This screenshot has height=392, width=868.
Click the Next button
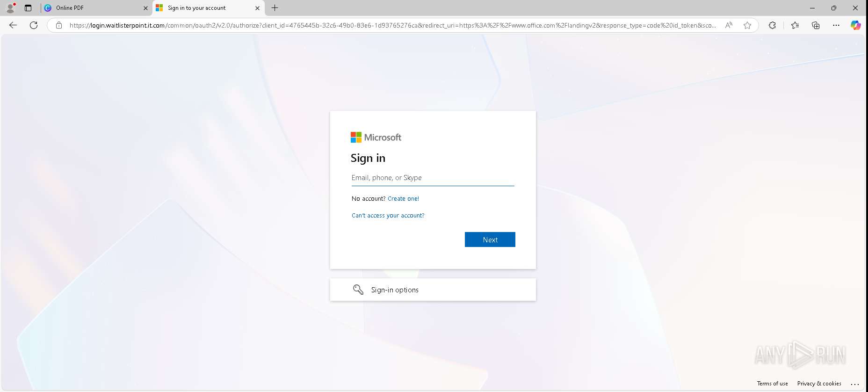(490, 240)
